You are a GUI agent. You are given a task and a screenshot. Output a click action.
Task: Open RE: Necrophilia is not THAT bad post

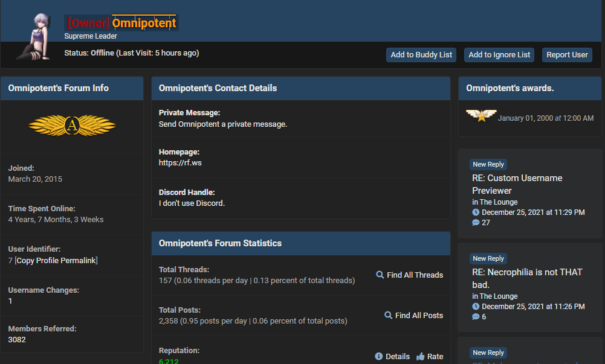point(527,278)
